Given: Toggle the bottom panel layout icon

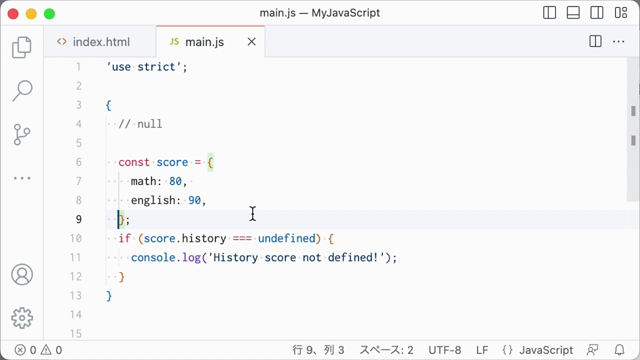Looking at the screenshot, I should (x=573, y=13).
